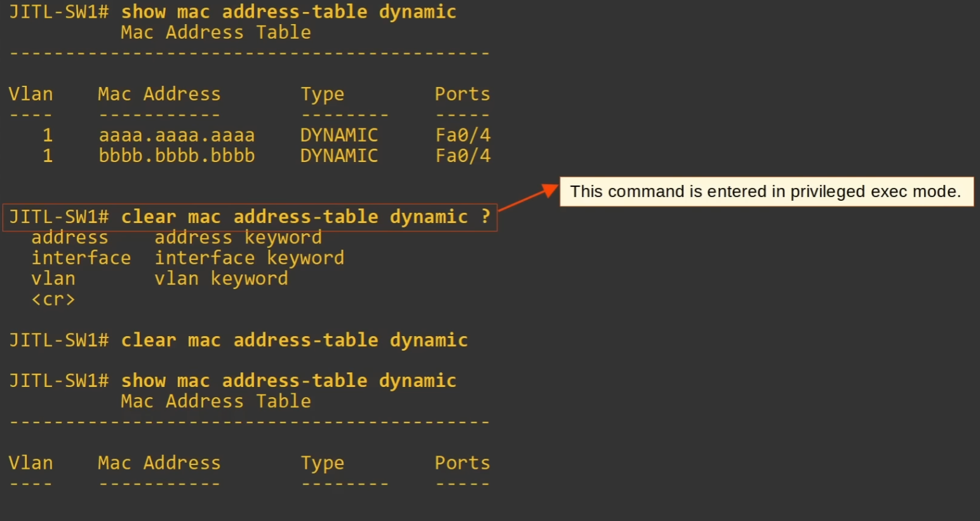Select the "address keyword" help description
The image size is (980, 521).
coord(238,238)
